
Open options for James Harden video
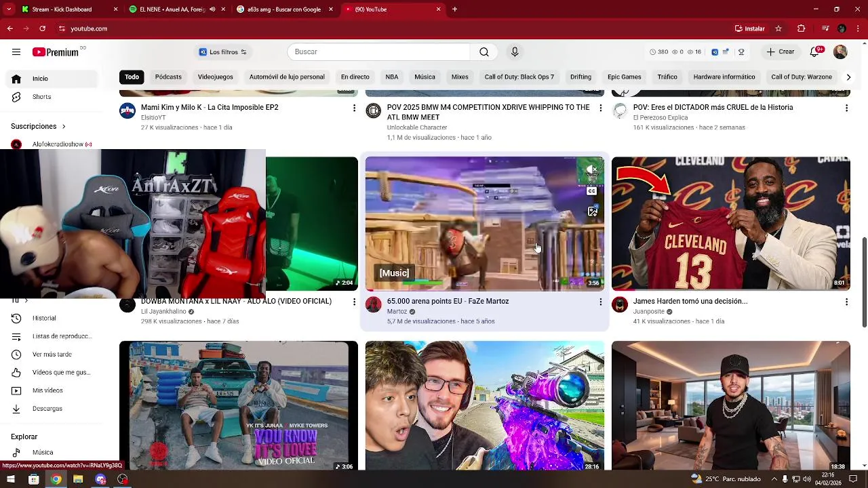point(846,302)
